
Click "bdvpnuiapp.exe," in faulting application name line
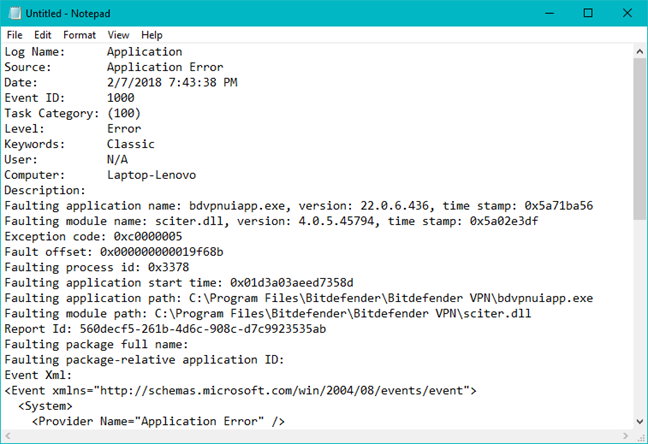coord(240,206)
